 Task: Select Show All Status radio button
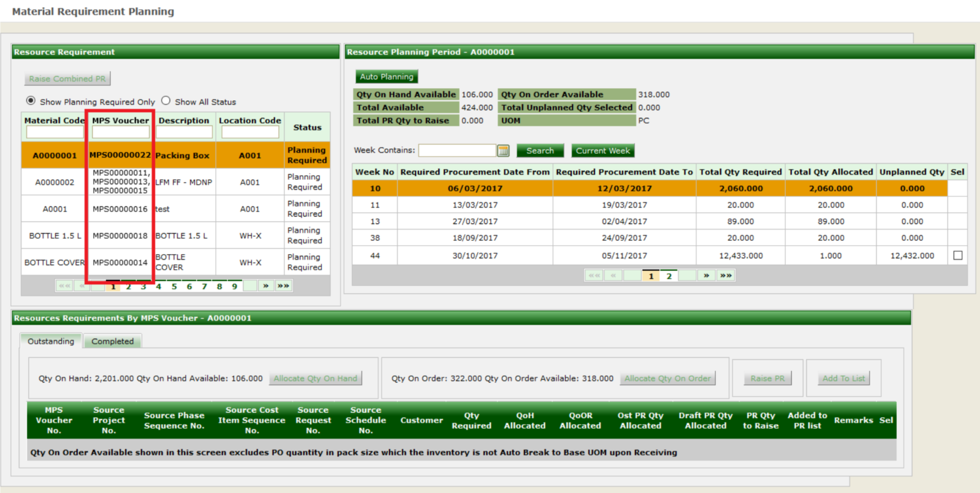(x=166, y=101)
